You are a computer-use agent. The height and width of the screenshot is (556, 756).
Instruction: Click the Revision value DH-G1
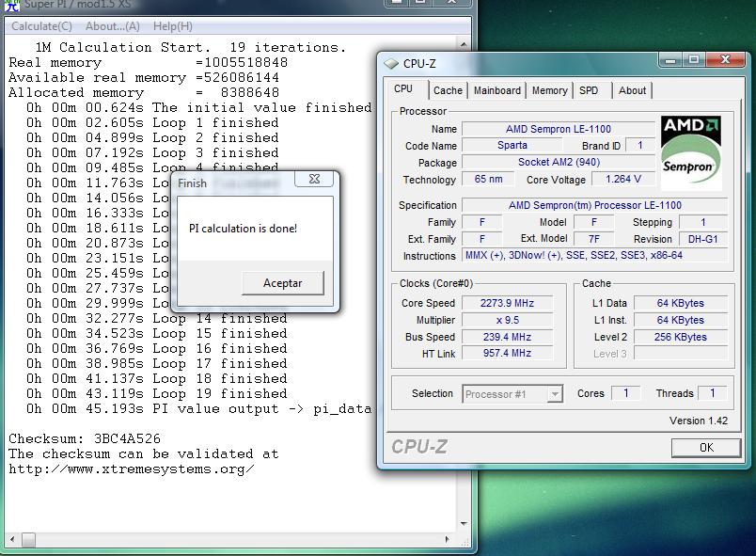pos(702,239)
